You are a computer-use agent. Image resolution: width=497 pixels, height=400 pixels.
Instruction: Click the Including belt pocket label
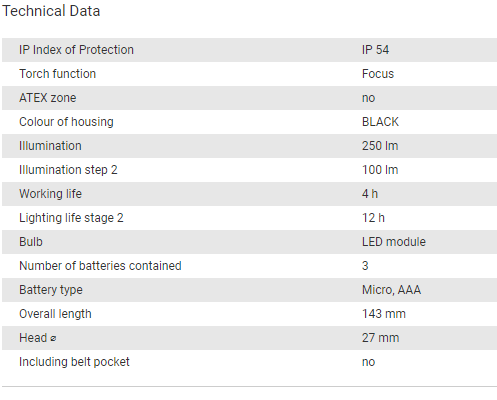74,362
